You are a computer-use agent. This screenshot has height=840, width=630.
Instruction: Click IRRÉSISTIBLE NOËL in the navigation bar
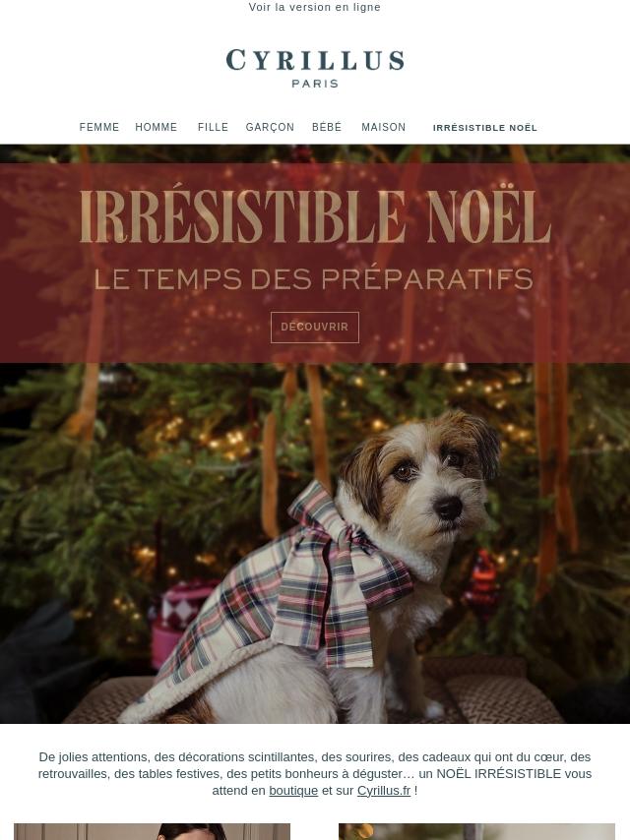(484, 128)
